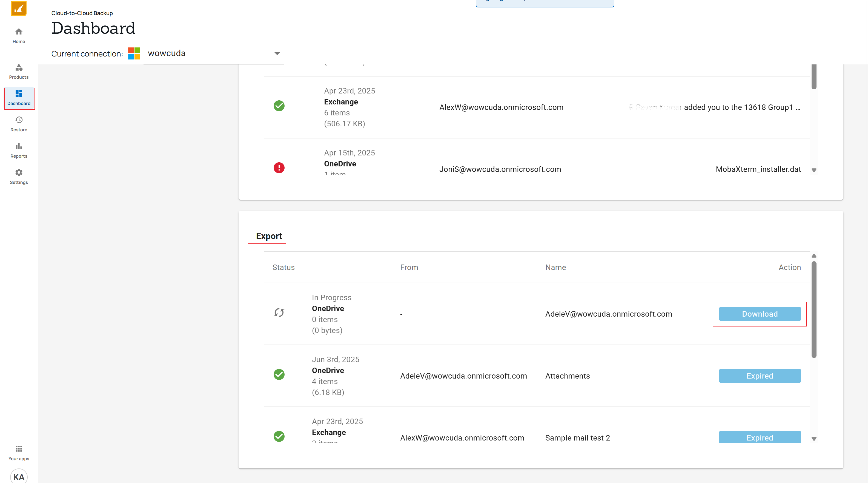Click JoniS@wowcuda.onmicrosoft.com email
Viewport: 868px width, 483px height.
pos(500,169)
